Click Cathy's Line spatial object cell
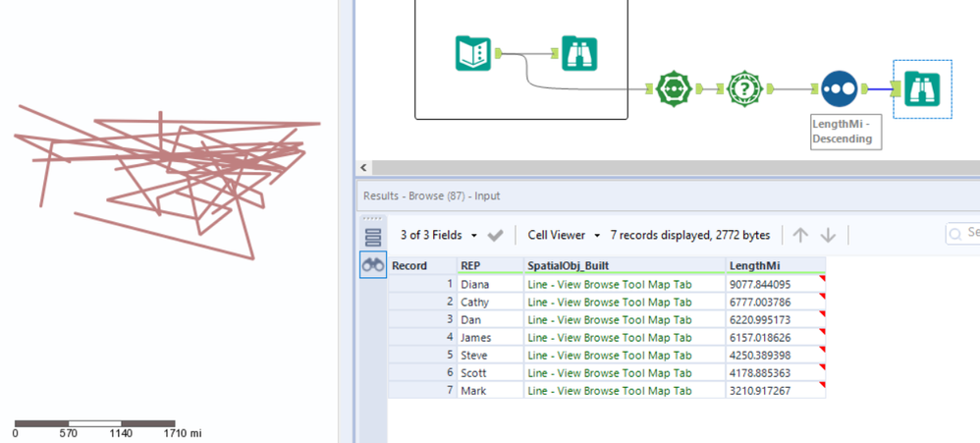 625,302
